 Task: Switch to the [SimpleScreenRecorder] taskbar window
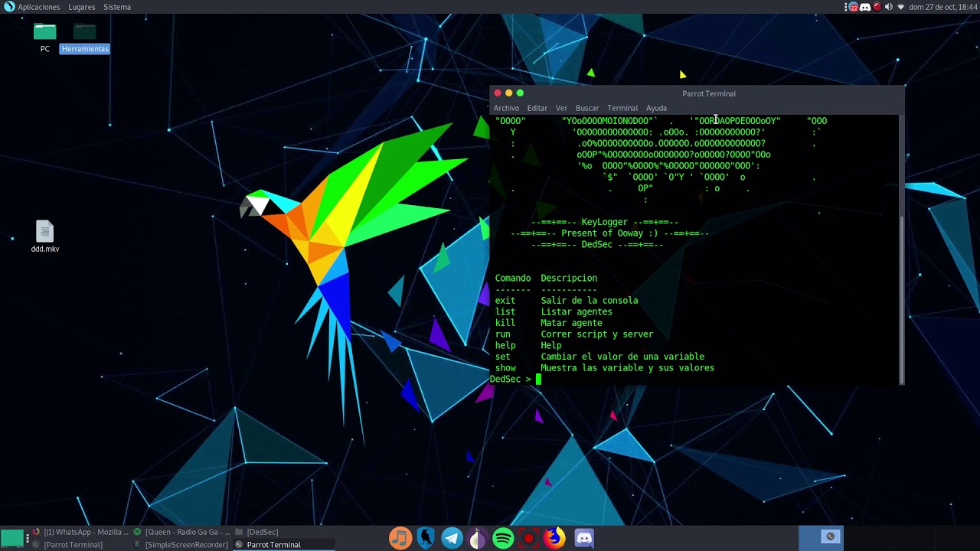(x=181, y=545)
